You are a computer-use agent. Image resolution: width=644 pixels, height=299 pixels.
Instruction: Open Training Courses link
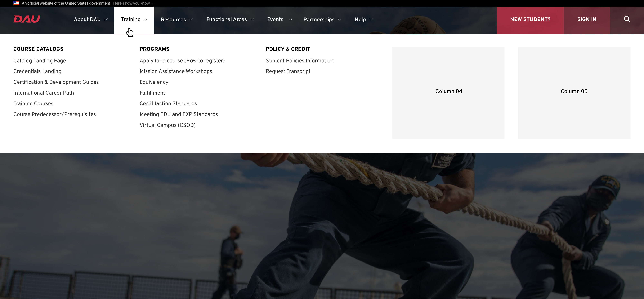pos(33,104)
